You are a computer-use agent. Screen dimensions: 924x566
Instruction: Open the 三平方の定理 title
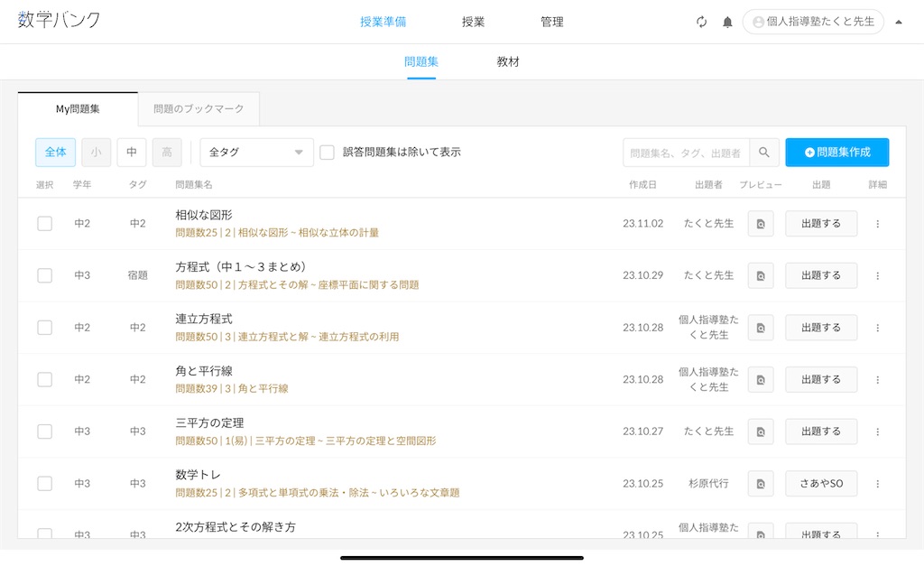(209, 422)
